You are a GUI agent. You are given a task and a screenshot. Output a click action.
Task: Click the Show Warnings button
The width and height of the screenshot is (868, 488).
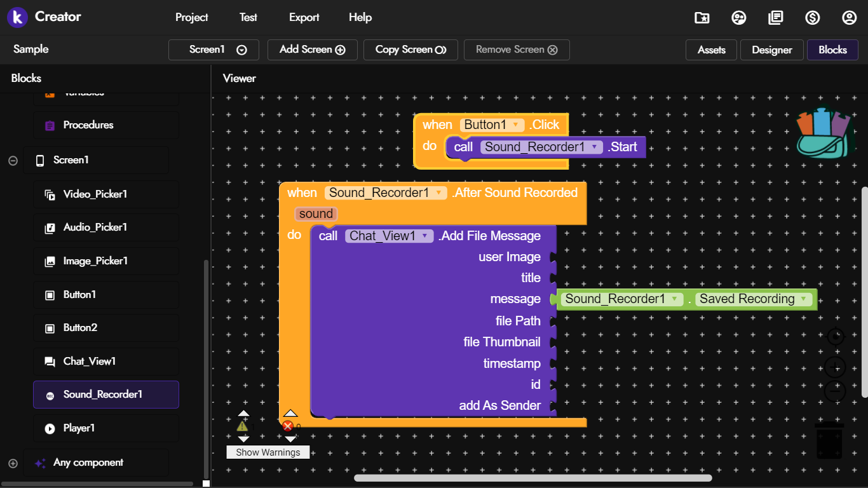pos(268,452)
